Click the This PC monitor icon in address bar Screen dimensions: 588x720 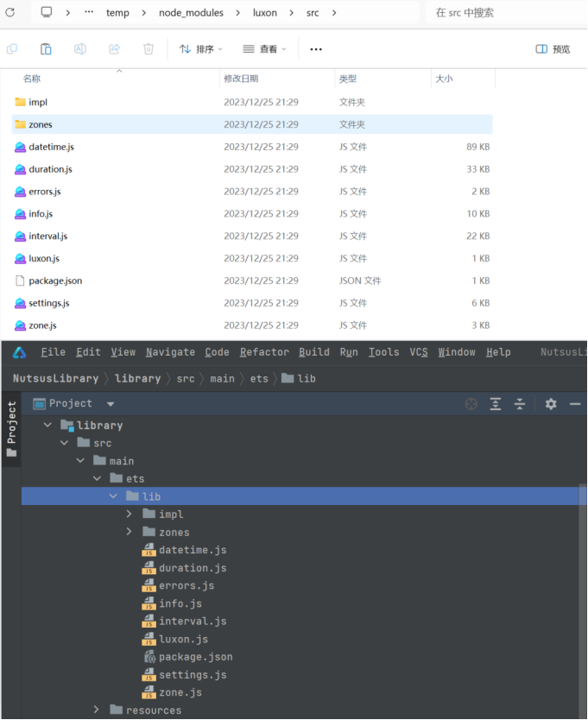pyautogui.click(x=47, y=12)
